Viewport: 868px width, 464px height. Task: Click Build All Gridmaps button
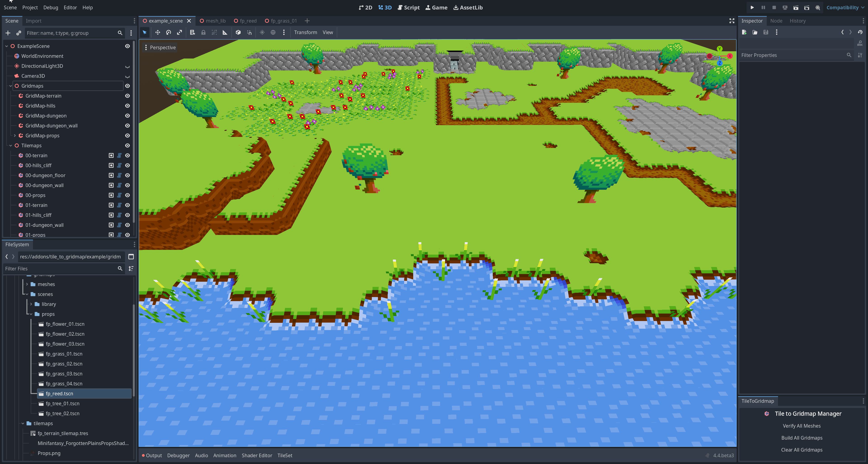801,438
